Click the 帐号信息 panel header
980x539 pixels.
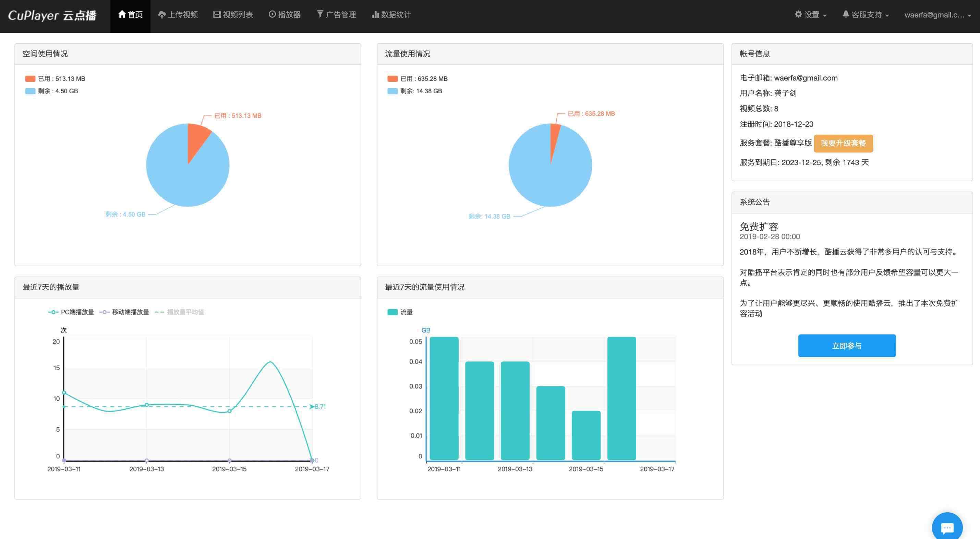852,54
